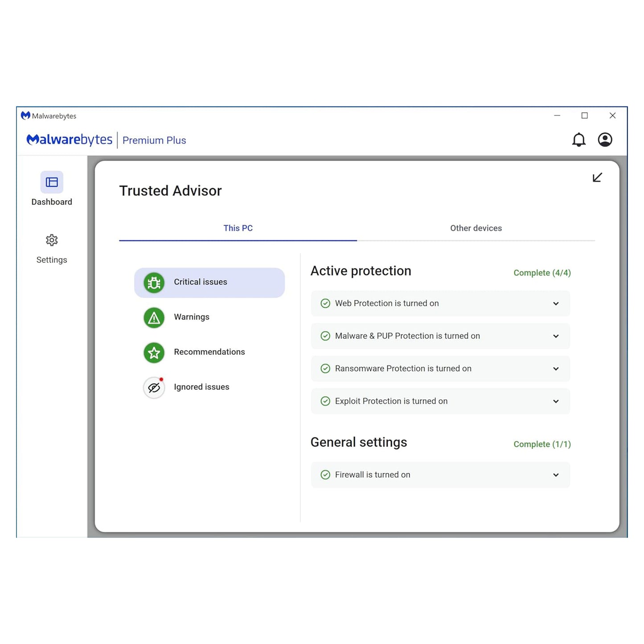644x644 pixels.
Task: Collapse the Trusted Advisor view
Action: point(597,177)
